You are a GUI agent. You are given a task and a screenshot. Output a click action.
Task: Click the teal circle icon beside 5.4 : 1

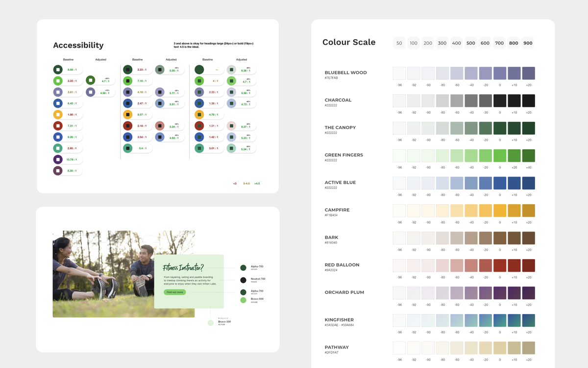click(128, 148)
